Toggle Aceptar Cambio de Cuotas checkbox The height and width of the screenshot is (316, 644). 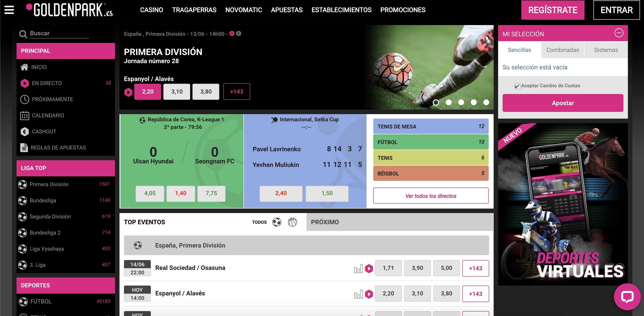517,86
